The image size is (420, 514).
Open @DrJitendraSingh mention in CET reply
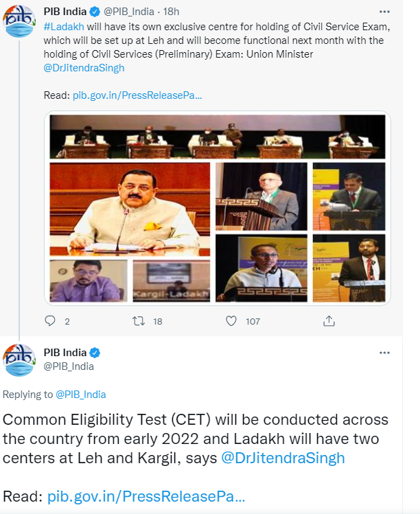[x=283, y=458]
